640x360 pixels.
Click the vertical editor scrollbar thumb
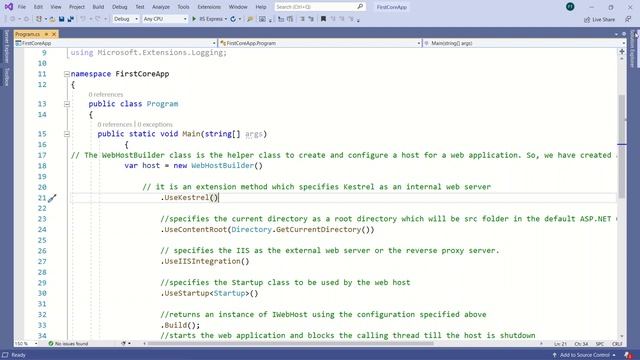click(622, 146)
